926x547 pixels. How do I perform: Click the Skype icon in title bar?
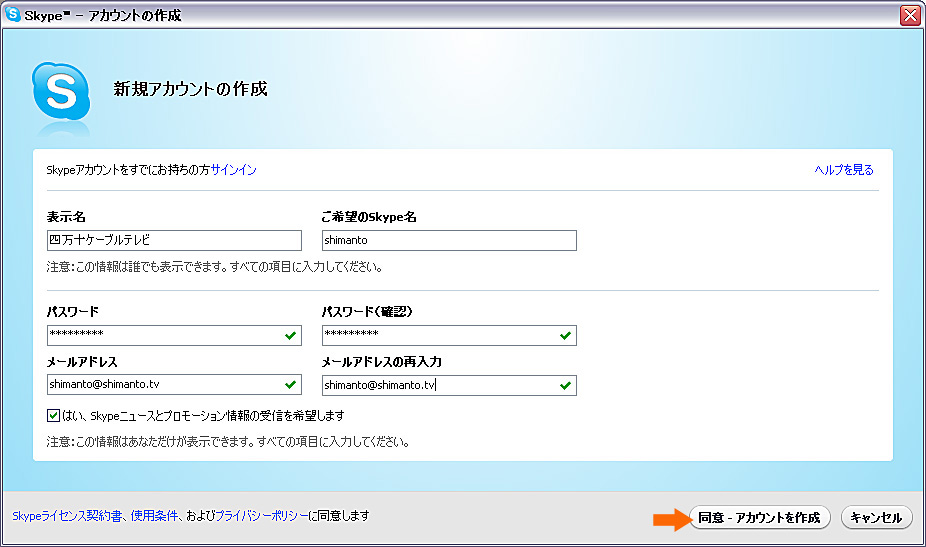point(12,14)
